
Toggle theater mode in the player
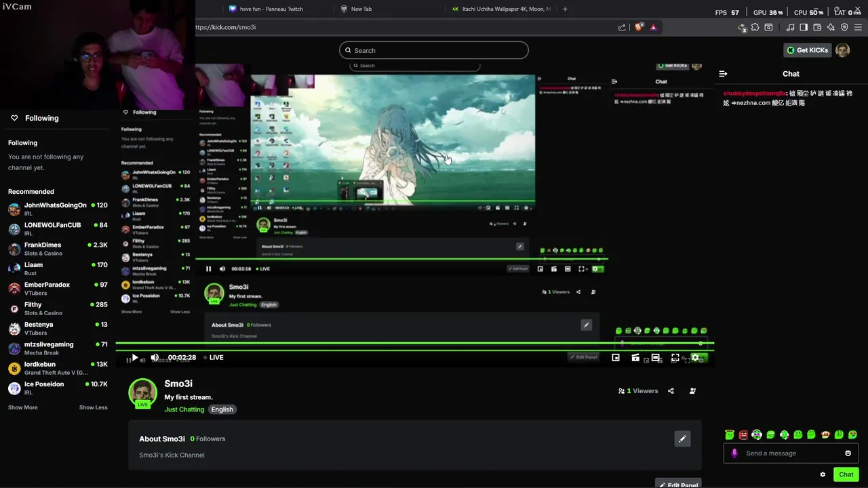click(655, 358)
